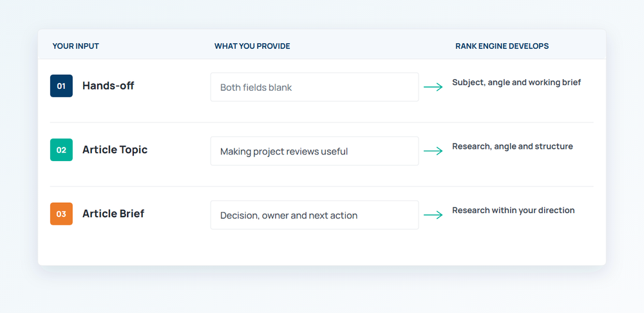Click Research, angle and structure text

coord(512,147)
